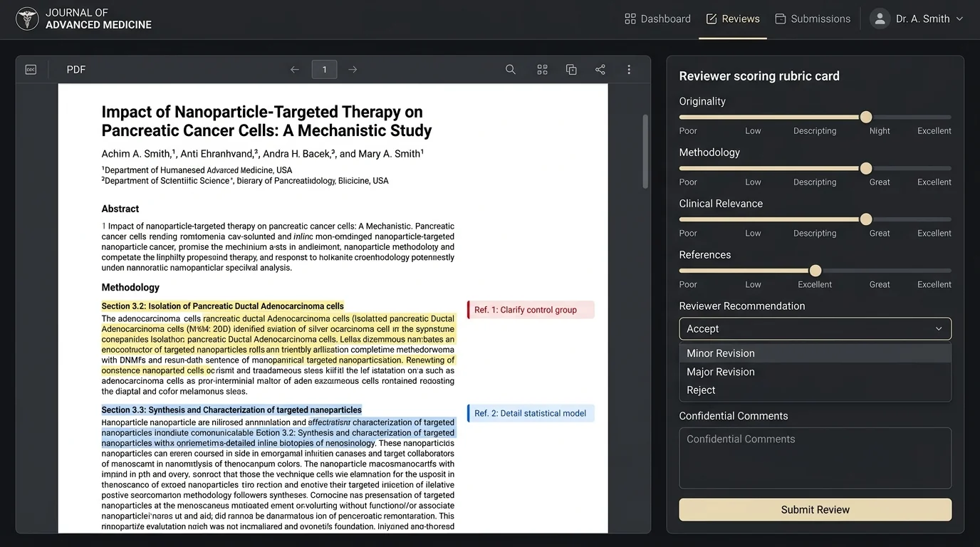Open annotation Ref. 1: Clarify control group
The height and width of the screenshot is (547, 980).
point(531,310)
